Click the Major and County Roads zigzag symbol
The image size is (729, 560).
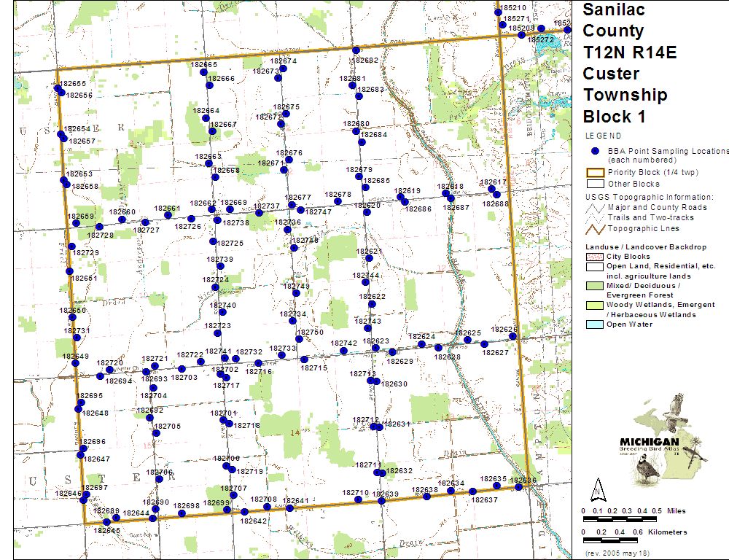[595, 207]
